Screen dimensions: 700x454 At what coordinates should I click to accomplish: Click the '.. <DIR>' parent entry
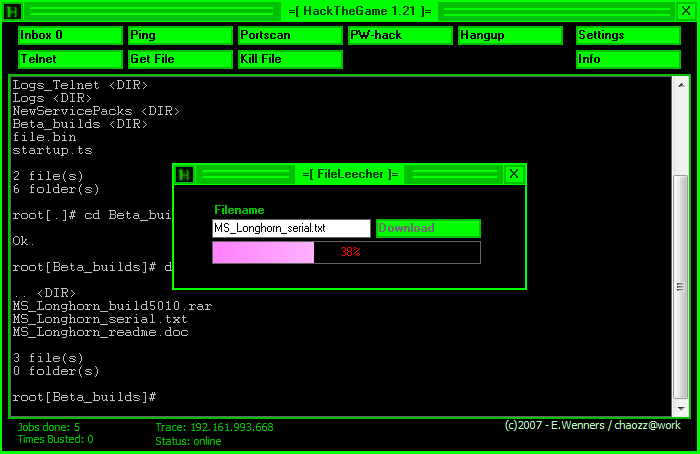[x=44, y=293]
